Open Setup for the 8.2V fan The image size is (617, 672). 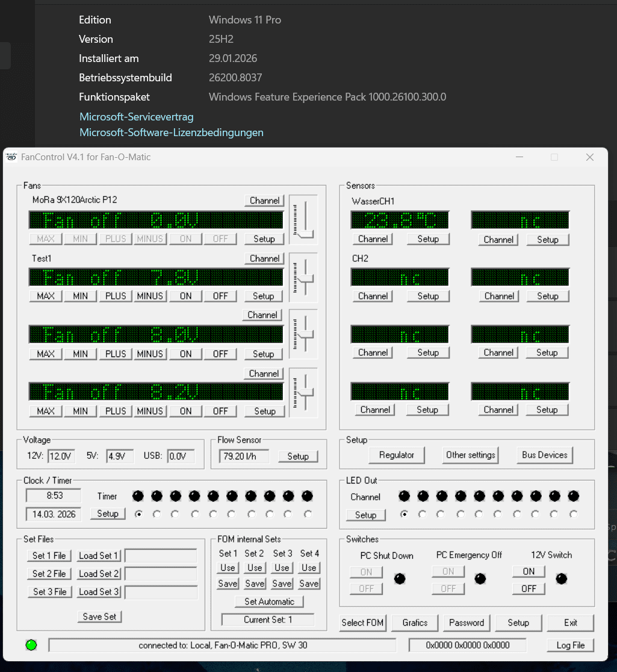(265, 411)
